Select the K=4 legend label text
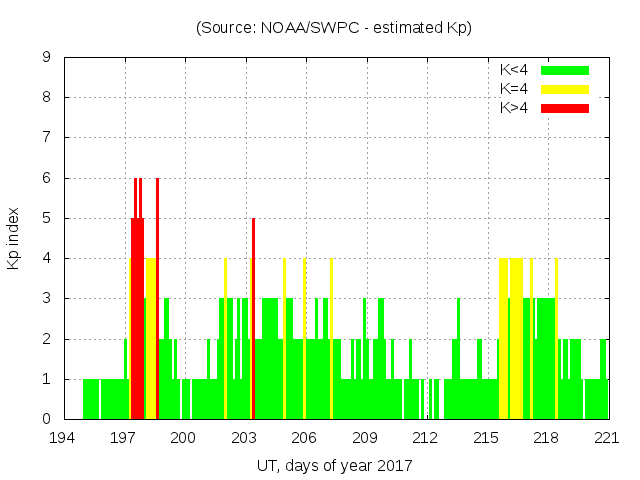The height and width of the screenshot is (480, 640). 515,89
